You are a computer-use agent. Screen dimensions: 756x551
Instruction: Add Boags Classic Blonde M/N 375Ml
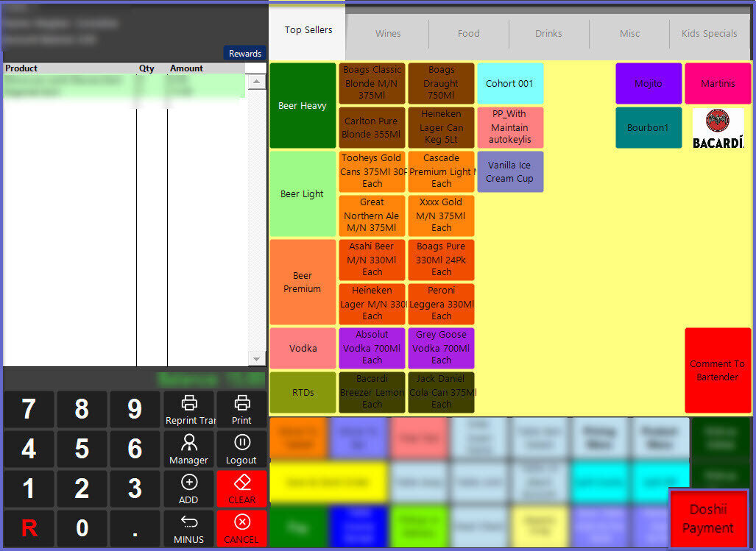pyautogui.click(x=372, y=83)
